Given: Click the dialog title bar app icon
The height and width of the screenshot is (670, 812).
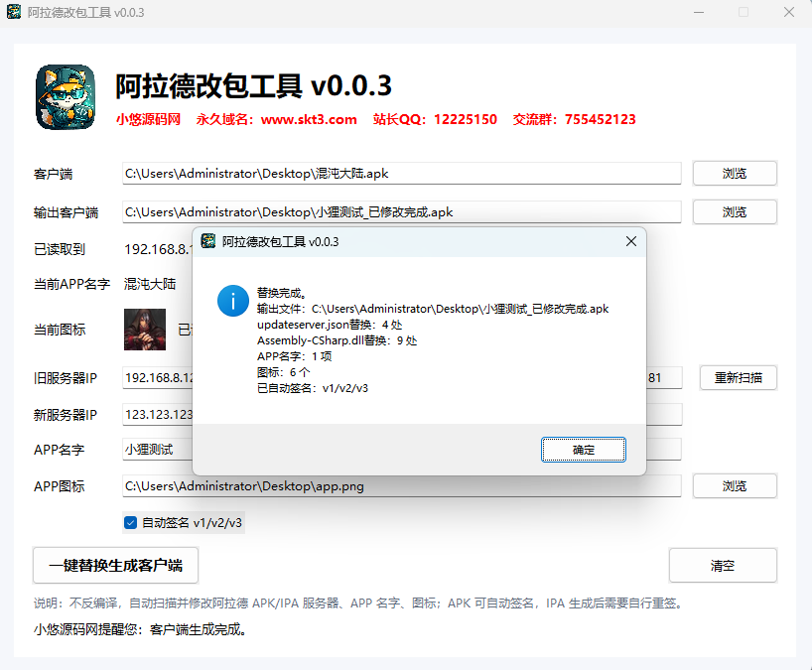Looking at the screenshot, I should coord(208,241).
